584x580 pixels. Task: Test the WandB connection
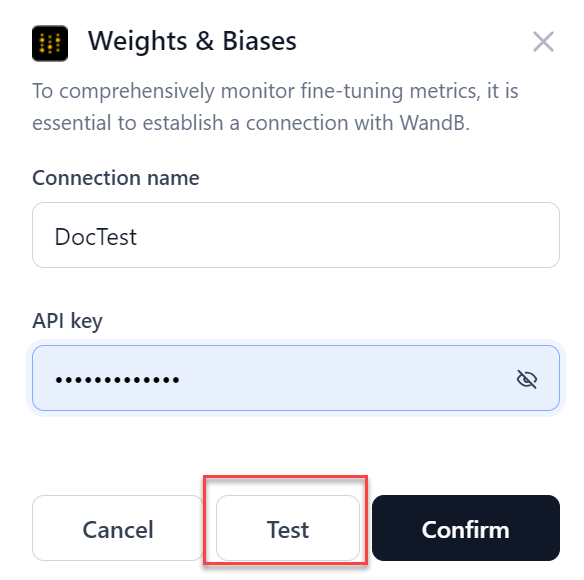click(288, 528)
